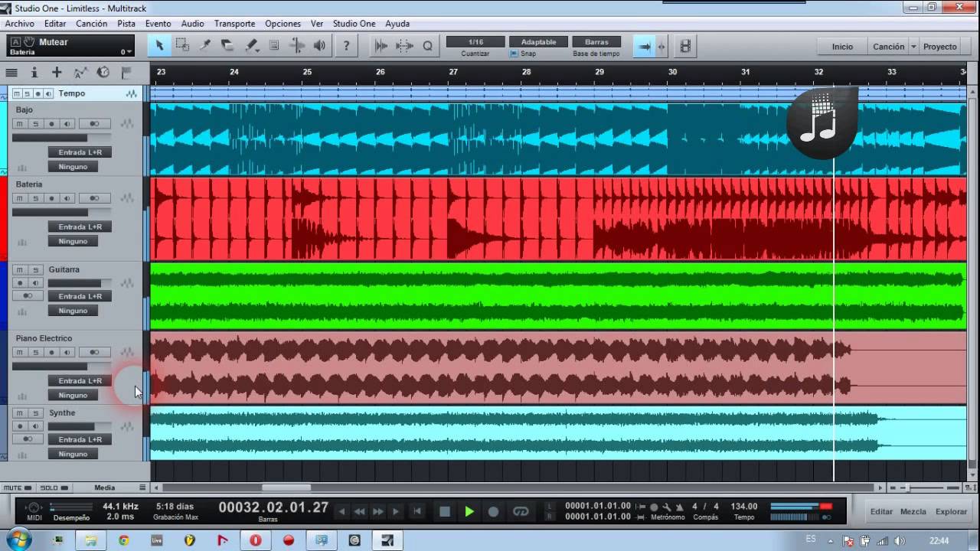980x551 pixels.
Task: Select the Listen speaker tool
Action: pos(319,46)
